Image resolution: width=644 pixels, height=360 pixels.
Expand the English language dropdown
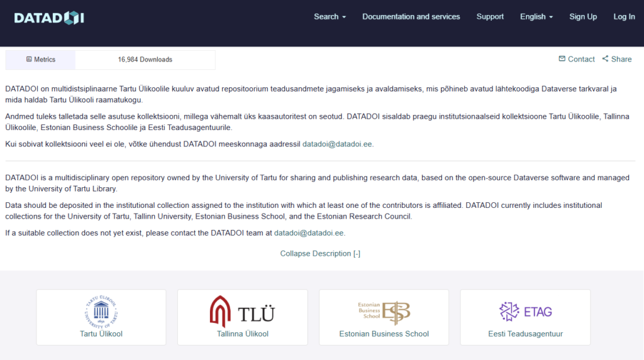tap(536, 17)
